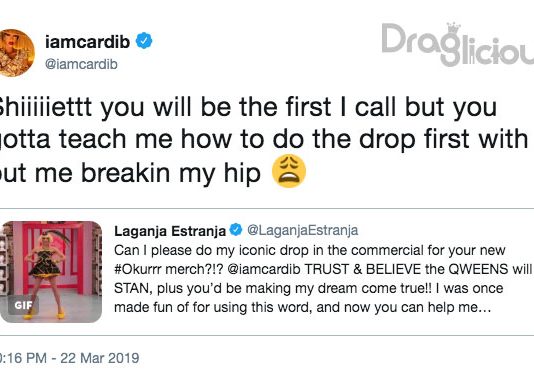Click the main tweet's 'drop first' text line
The height and width of the screenshot is (378, 534).
point(264,140)
